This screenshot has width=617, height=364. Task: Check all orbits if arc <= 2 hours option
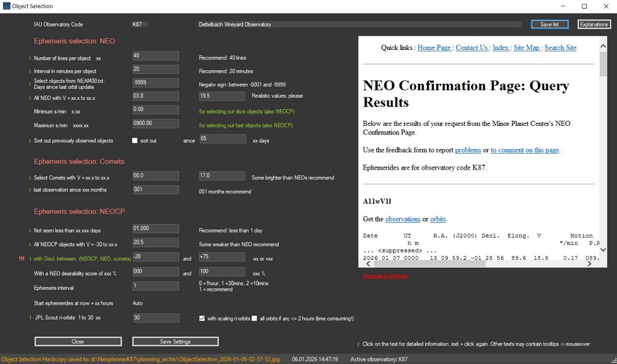pyautogui.click(x=254, y=318)
